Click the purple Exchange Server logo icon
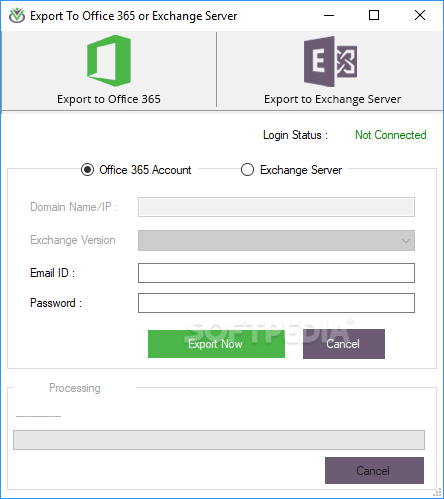Image resolution: width=444 pixels, height=499 pixels. tap(330, 62)
